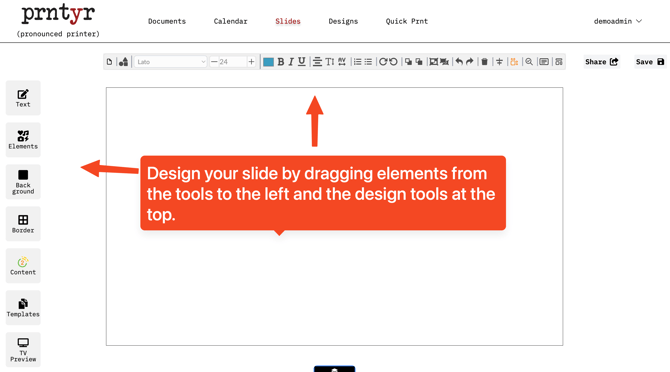Screen dimensions: 670x372
Task: Go to Quick Prnt in the navigation
Action: click(x=407, y=21)
